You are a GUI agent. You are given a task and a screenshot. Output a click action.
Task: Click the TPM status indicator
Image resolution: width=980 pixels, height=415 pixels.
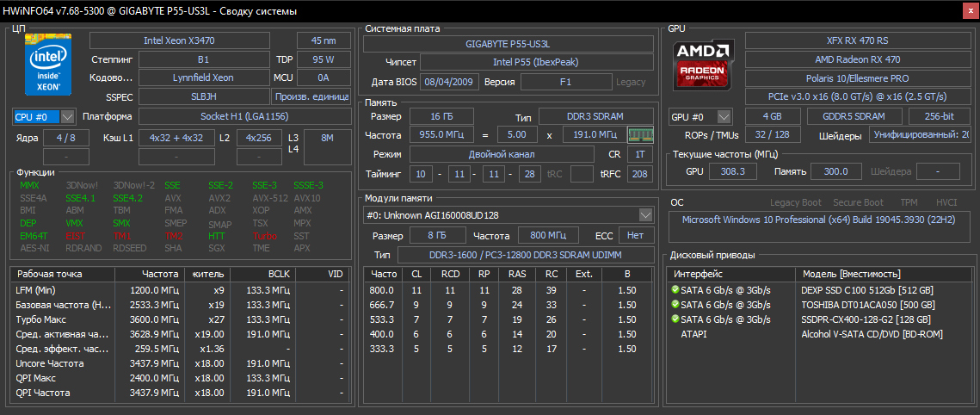[910, 202]
